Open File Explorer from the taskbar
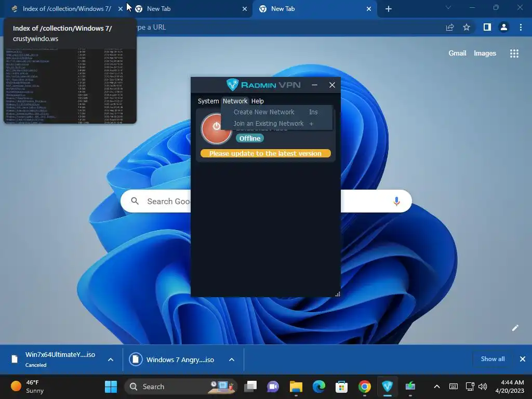The width and height of the screenshot is (532, 399). (296, 387)
